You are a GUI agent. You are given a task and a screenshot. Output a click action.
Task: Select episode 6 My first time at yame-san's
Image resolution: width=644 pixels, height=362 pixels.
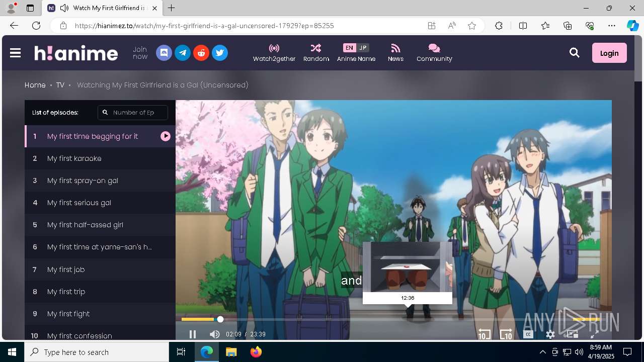pos(100,247)
